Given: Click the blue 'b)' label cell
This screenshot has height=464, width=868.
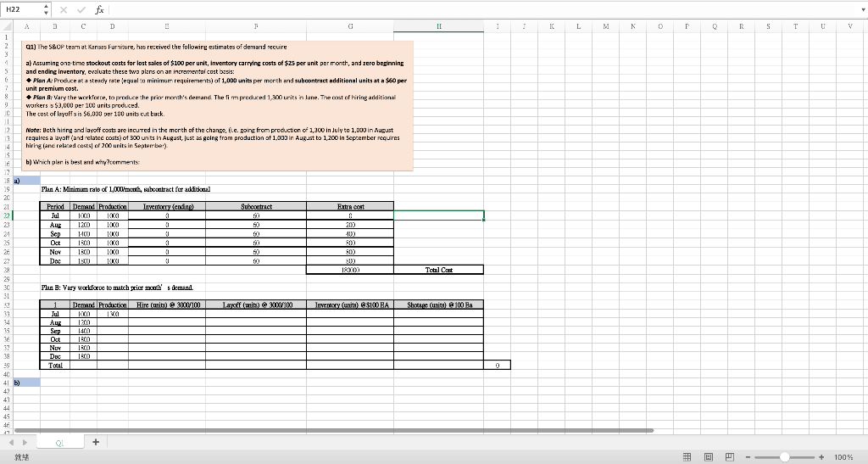Looking at the screenshot, I should click(27, 383).
